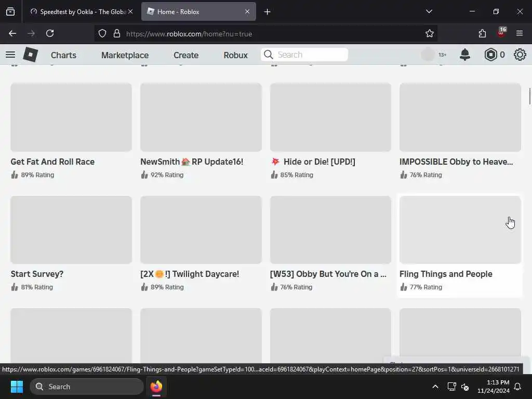Open the IMPOSSIBLE Obby to Heaven thumbnail

click(460, 117)
